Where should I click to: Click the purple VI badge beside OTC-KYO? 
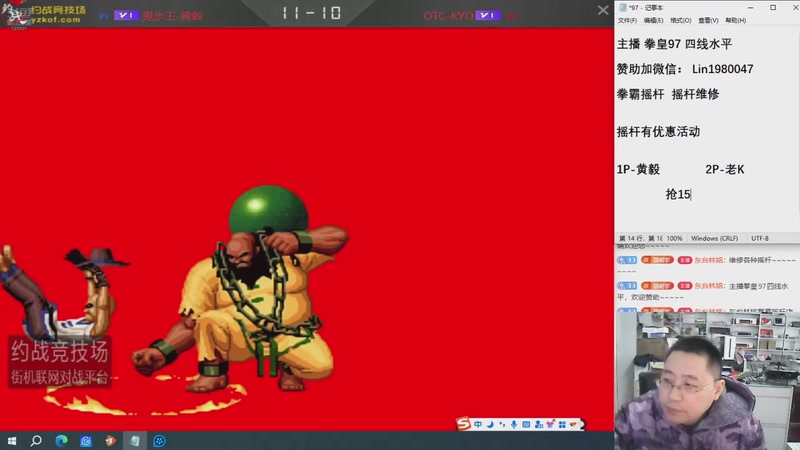(488, 15)
